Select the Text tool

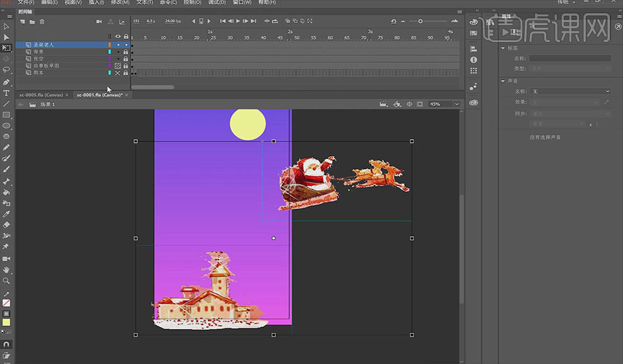point(6,93)
